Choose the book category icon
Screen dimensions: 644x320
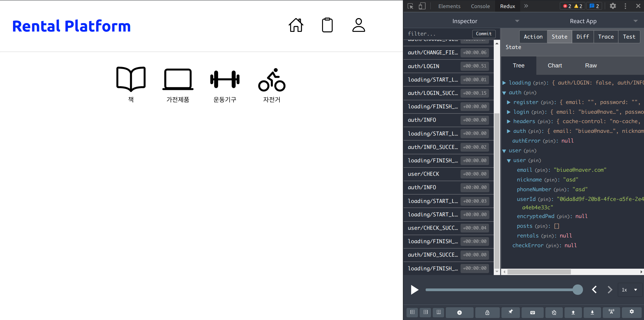(x=131, y=79)
